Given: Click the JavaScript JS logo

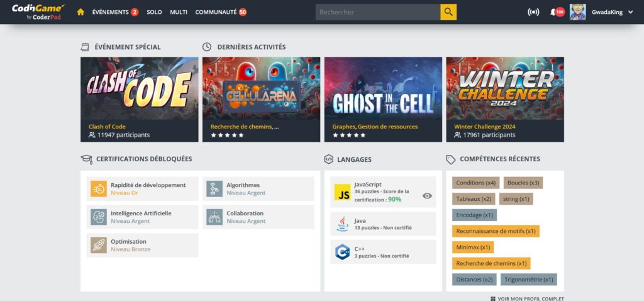Looking at the screenshot, I should click(x=342, y=192).
